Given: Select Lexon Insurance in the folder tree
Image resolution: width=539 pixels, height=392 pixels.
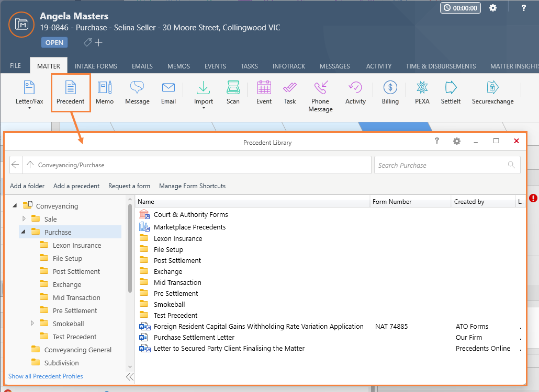Looking at the screenshot, I should (x=77, y=245).
